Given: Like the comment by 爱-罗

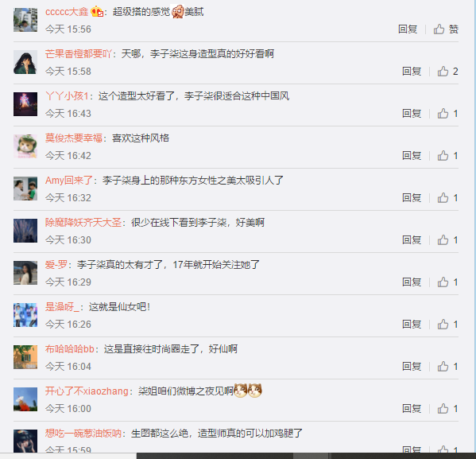Looking at the screenshot, I should [x=447, y=282].
